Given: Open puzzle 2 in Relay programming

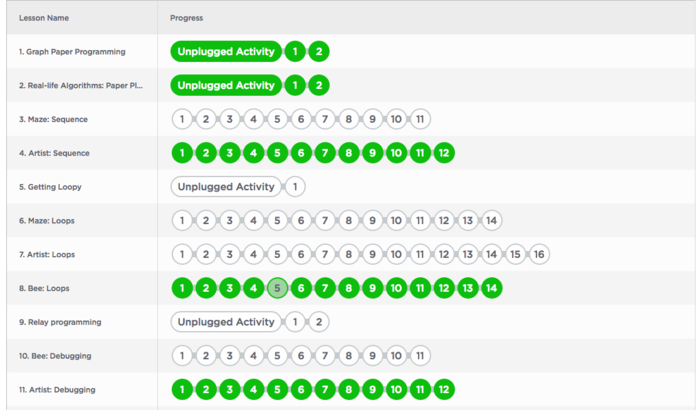Looking at the screenshot, I should click(318, 322).
